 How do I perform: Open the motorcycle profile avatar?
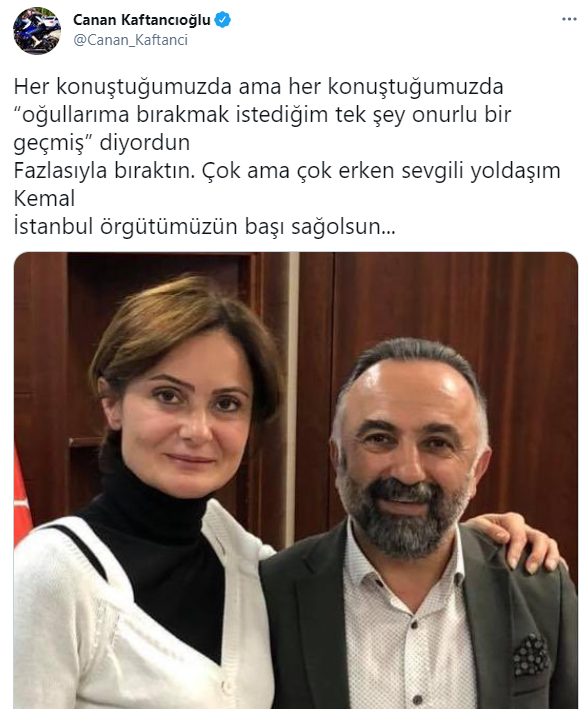[x=37, y=31]
